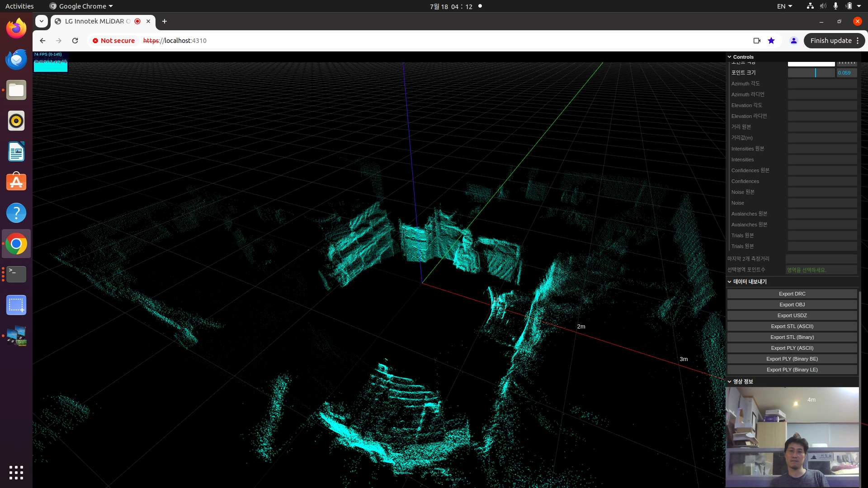The height and width of the screenshot is (488, 868).
Task: Open the Terminal dock icon
Action: tap(16, 274)
